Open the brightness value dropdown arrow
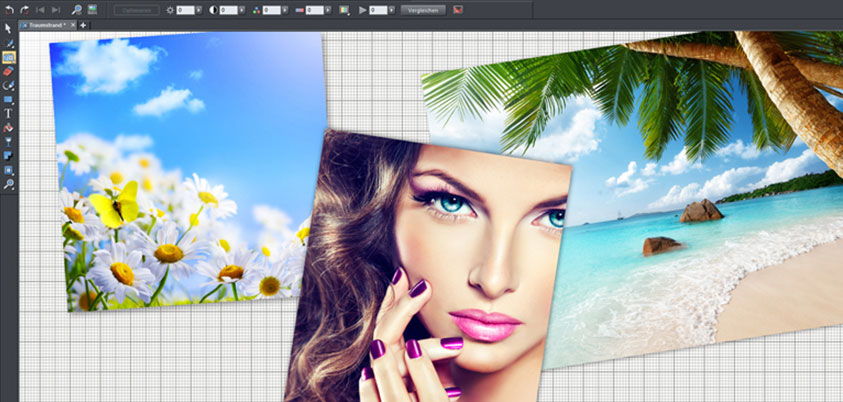This screenshot has height=402, width=843. pos(198,10)
